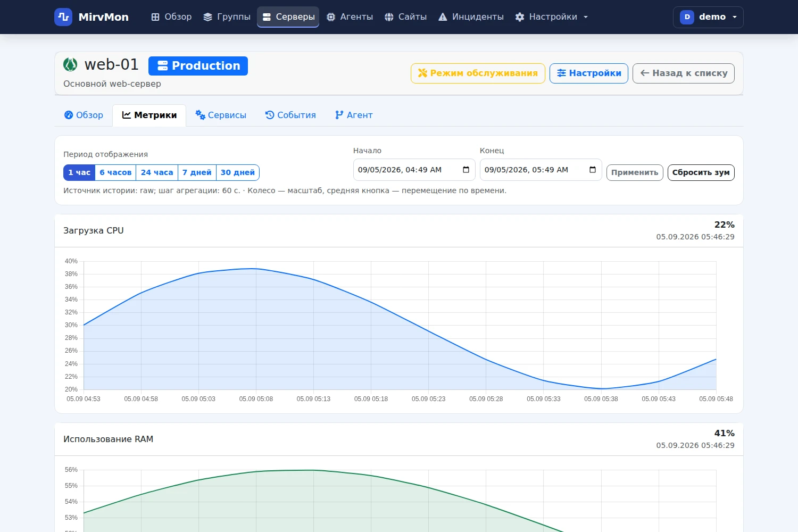
Task: Click the globe icon beside Сайты
Action: point(389,17)
